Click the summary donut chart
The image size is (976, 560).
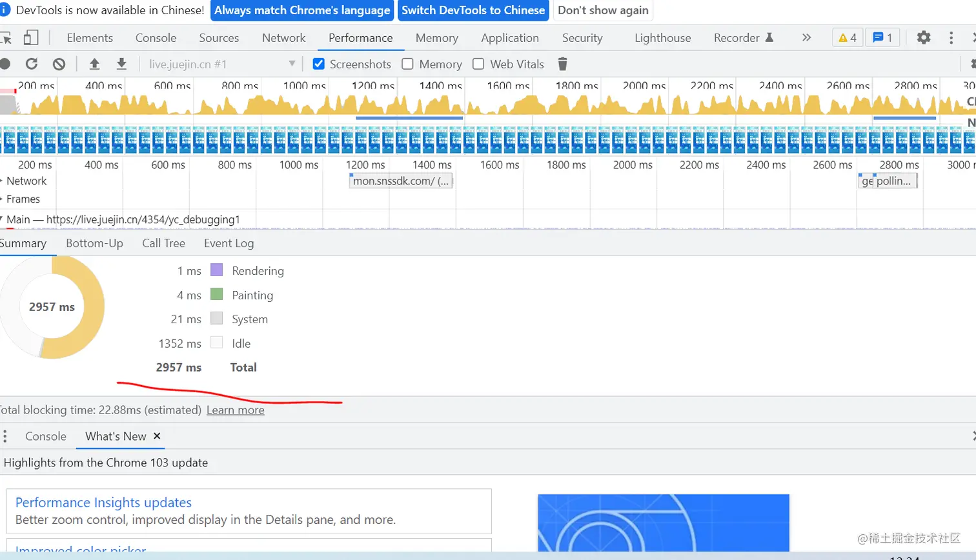click(52, 307)
